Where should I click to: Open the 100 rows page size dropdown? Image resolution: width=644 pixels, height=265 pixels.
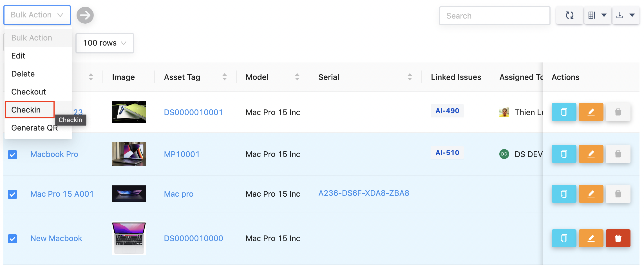click(x=105, y=43)
